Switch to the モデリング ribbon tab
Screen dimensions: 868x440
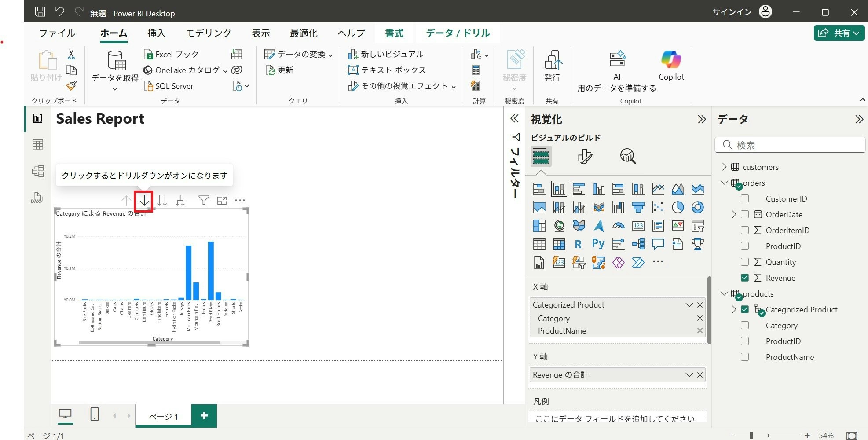(x=208, y=33)
